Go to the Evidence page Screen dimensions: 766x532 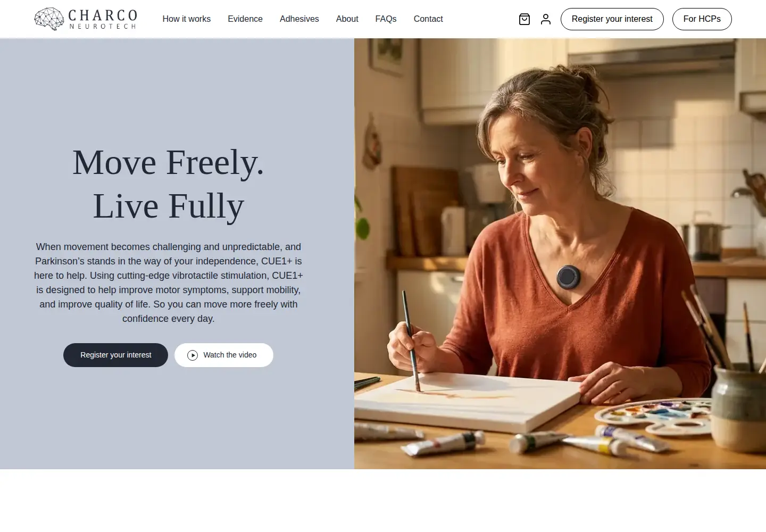point(245,19)
